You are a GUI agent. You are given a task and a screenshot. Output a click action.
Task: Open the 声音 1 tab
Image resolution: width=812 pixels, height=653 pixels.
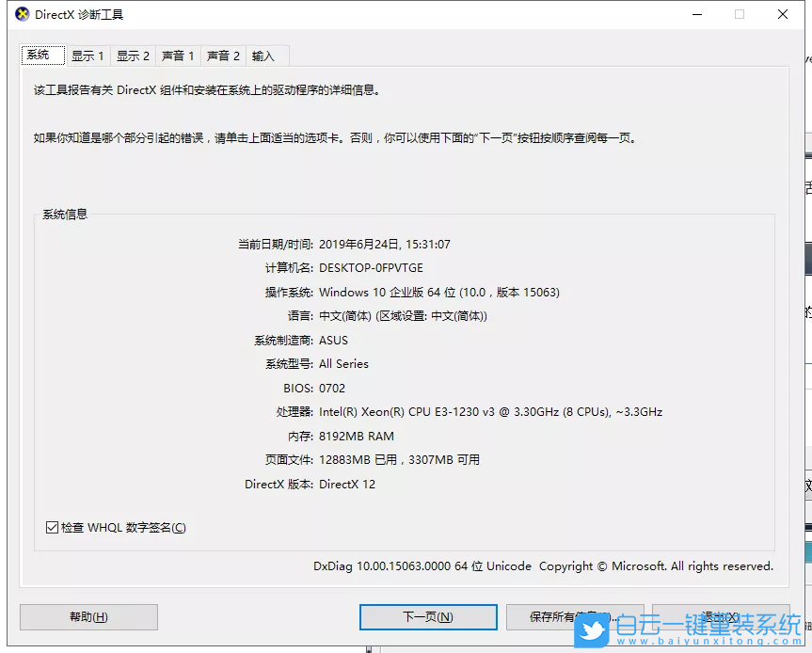[178, 56]
